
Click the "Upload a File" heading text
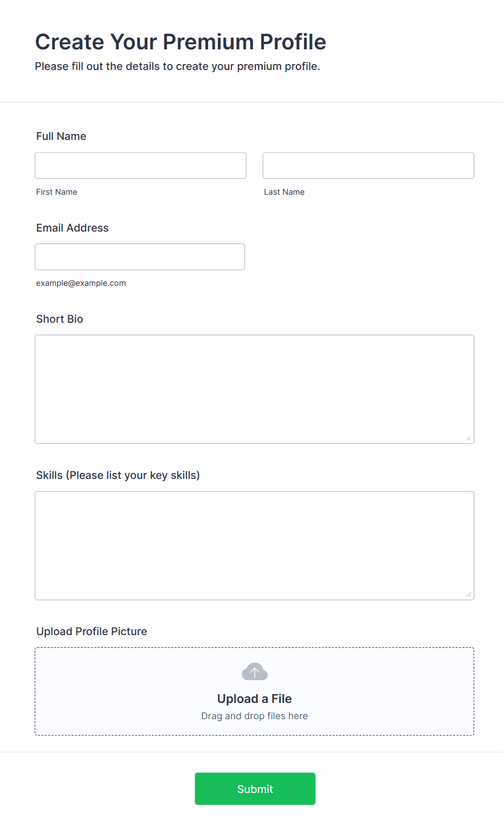pyautogui.click(x=254, y=699)
